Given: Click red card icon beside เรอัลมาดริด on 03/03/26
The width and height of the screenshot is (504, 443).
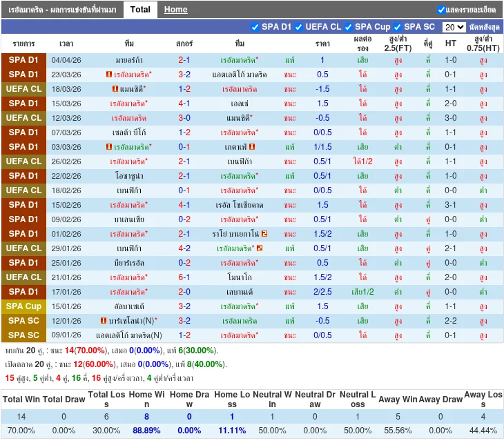Looking at the screenshot, I should (x=109, y=147).
